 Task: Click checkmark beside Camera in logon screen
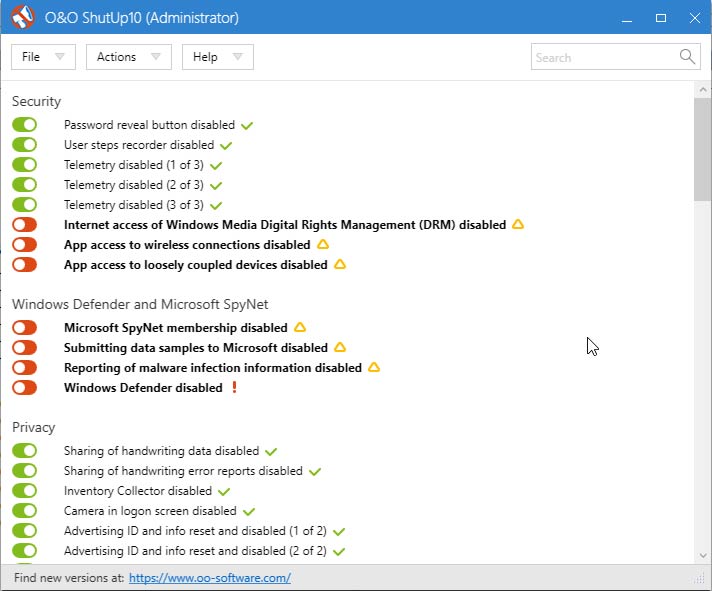(249, 512)
